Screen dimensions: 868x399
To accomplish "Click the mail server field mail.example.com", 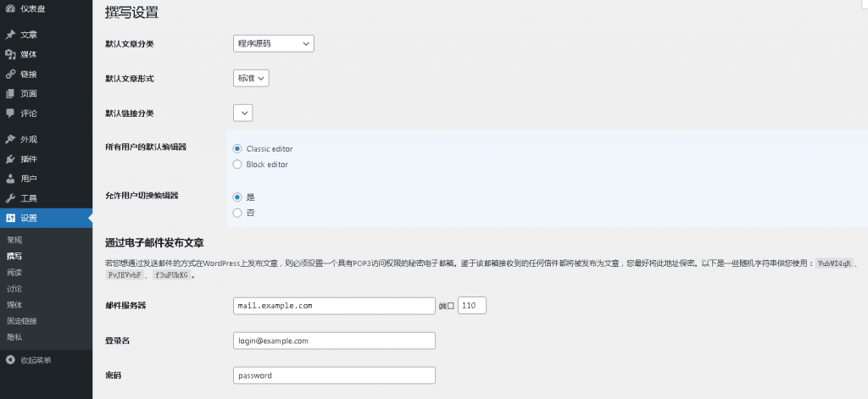I will coord(333,306).
